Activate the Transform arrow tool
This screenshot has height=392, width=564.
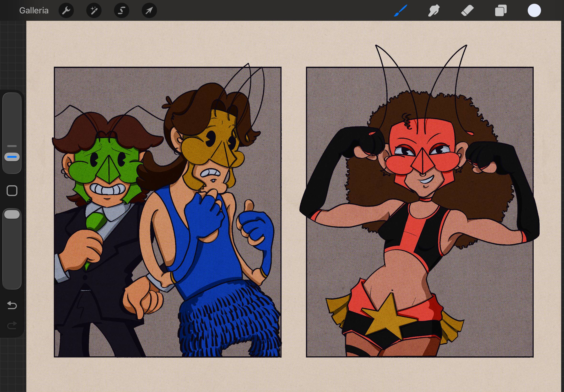(149, 11)
